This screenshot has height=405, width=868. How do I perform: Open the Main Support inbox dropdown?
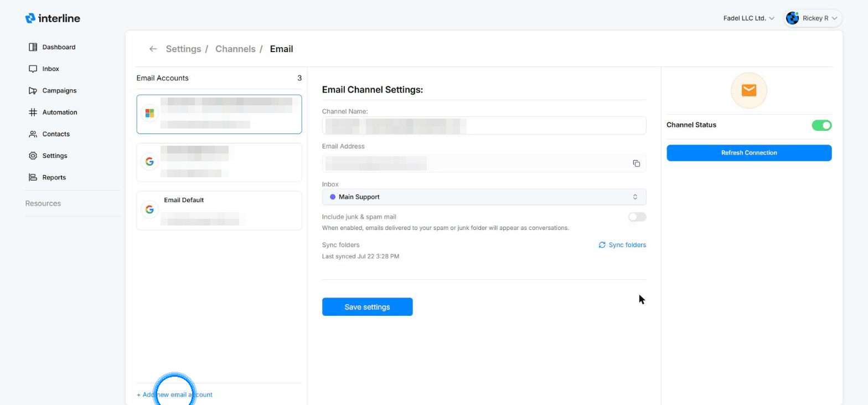484,197
